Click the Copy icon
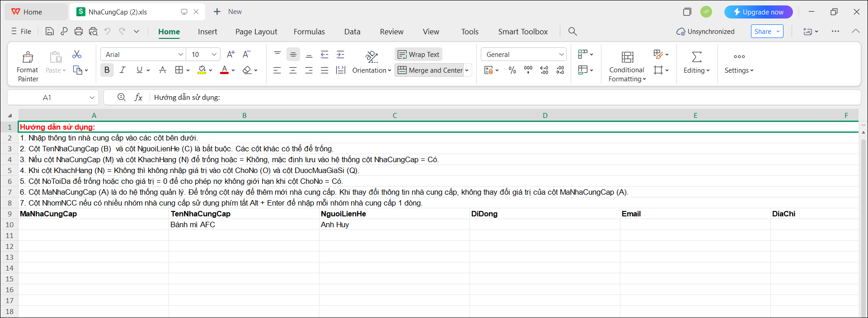The width and height of the screenshot is (868, 318). point(78,70)
